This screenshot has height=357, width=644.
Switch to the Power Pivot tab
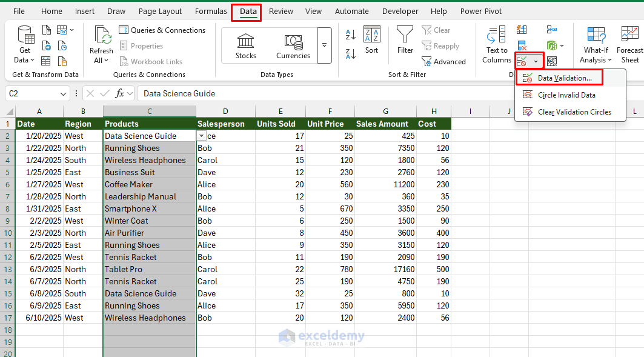tap(481, 12)
